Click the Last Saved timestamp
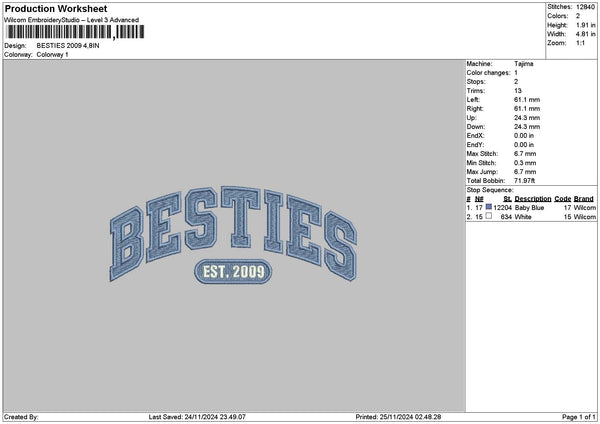 coord(197,417)
